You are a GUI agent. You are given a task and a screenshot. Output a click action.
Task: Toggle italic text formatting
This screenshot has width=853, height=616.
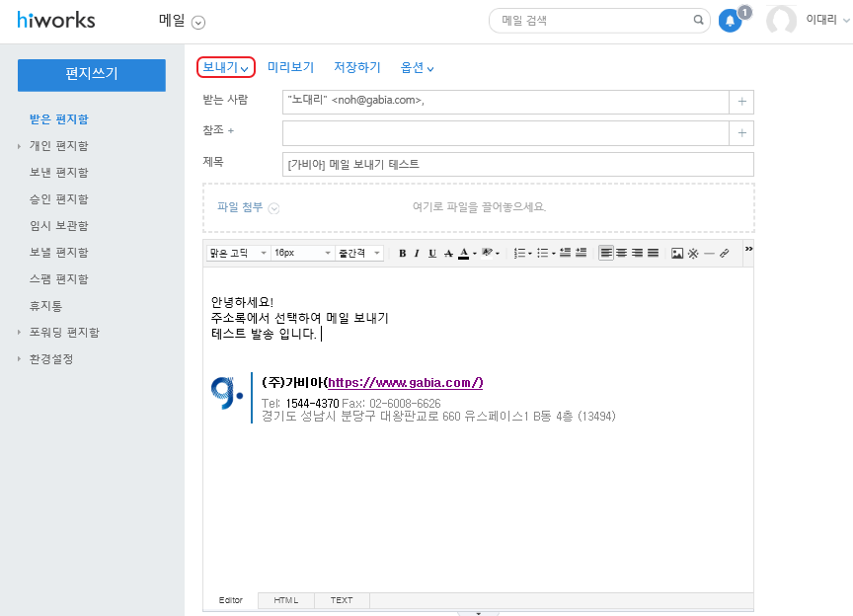417,254
